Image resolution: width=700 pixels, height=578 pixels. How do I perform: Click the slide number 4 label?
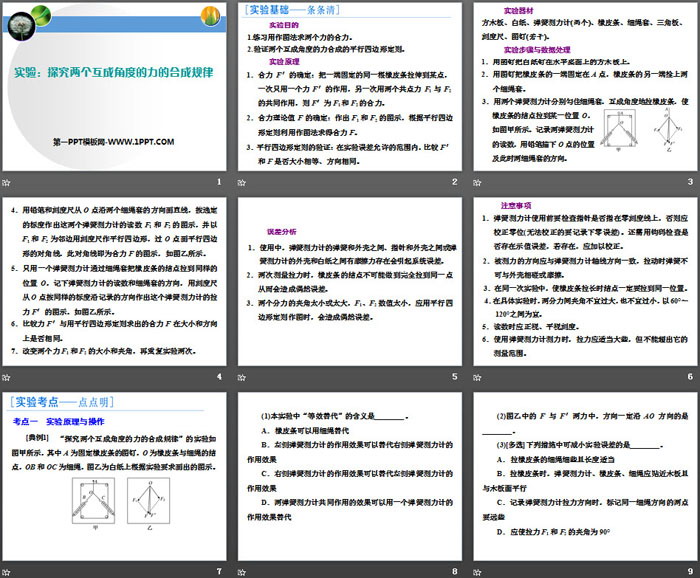pyautogui.click(x=219, y=377)
